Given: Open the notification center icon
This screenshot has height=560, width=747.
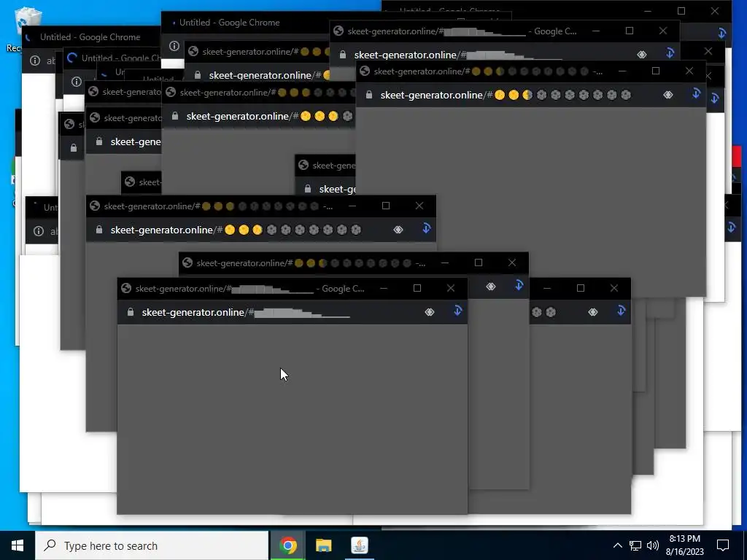Looking at the screenshot, I should click(x=723, y=545).
